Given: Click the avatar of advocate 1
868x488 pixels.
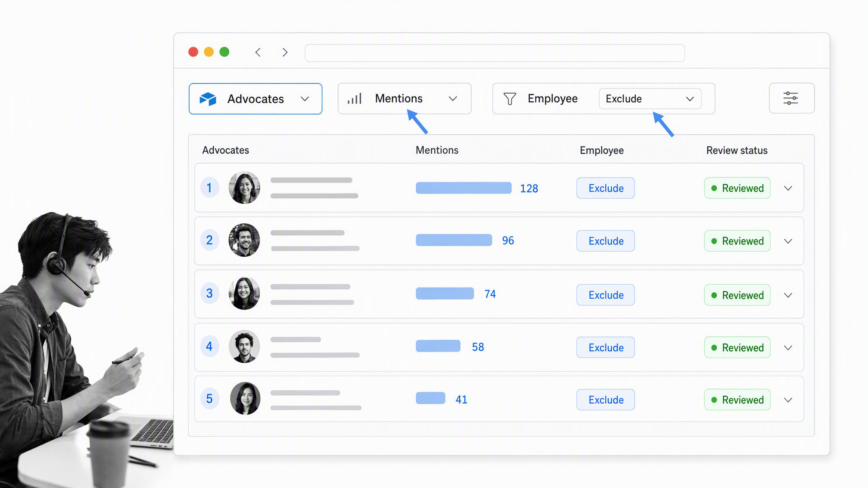Looking at the screenshot, I should tap(245, 188).
